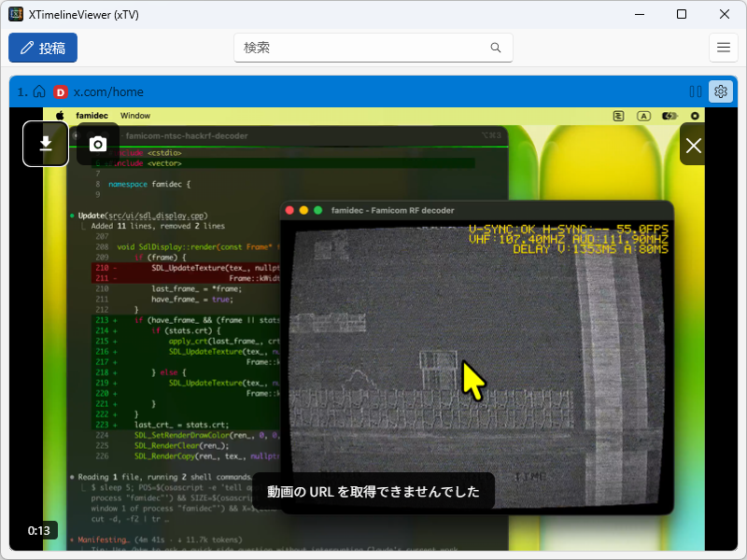Click the 'namespace famidec {' code line

(x=149, y=184)
